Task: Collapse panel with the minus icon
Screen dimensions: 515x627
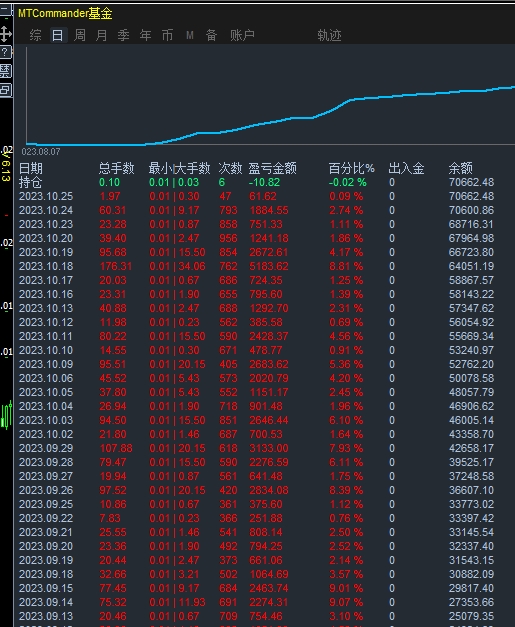Action: [5, 9]
